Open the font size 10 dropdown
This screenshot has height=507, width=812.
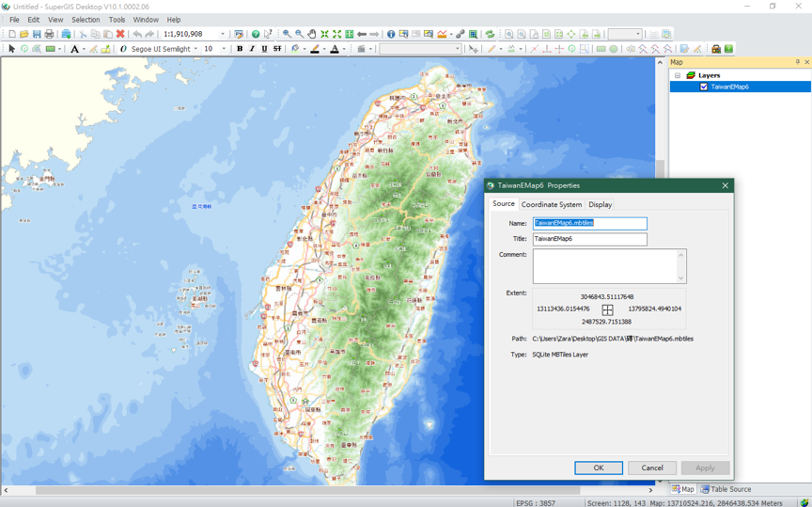[224, 49]
